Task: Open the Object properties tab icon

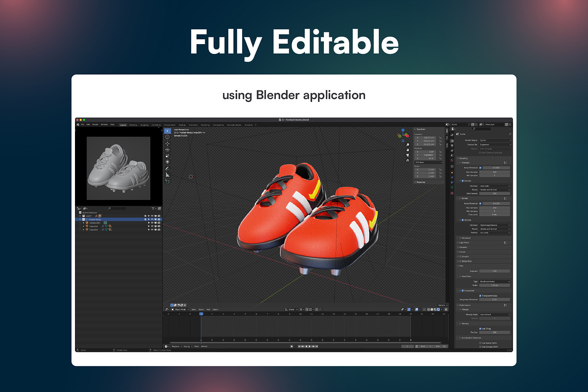Action: [452, 172]
